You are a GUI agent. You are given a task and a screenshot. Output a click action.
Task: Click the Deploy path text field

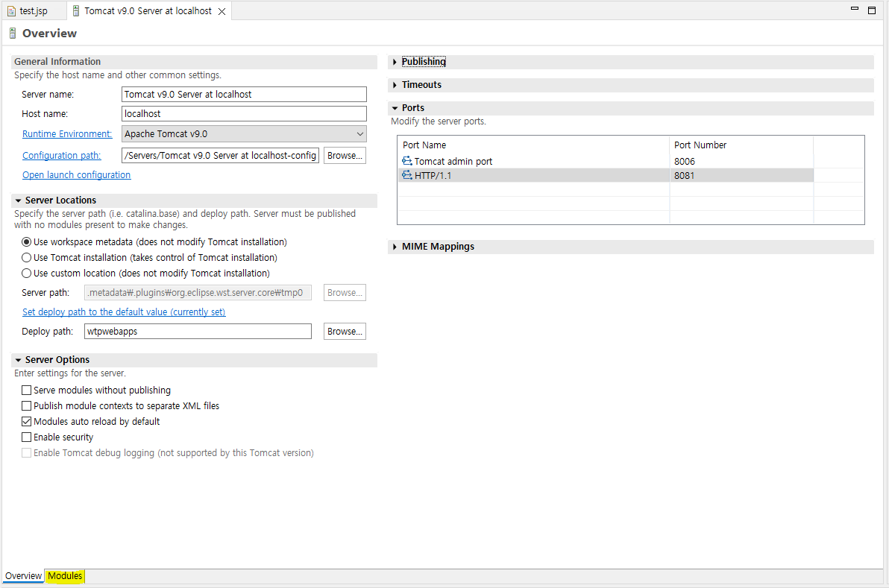(x=198, y=332)
